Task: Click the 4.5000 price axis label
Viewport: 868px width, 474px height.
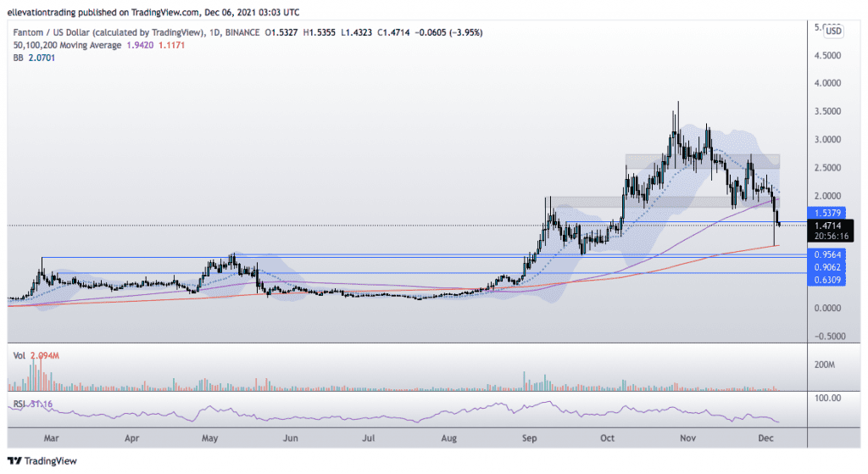Action: (x=827, y=55)
